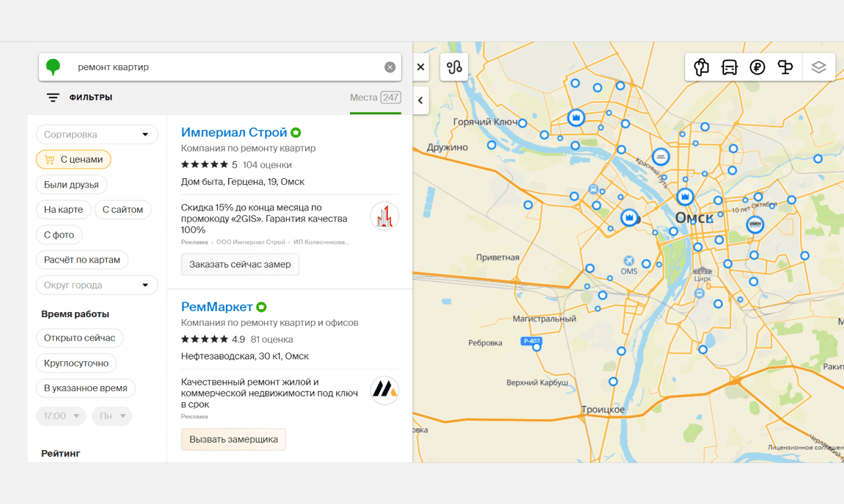Toggle the С фото filter
The image size is (844, 504).
coord(59,235)
